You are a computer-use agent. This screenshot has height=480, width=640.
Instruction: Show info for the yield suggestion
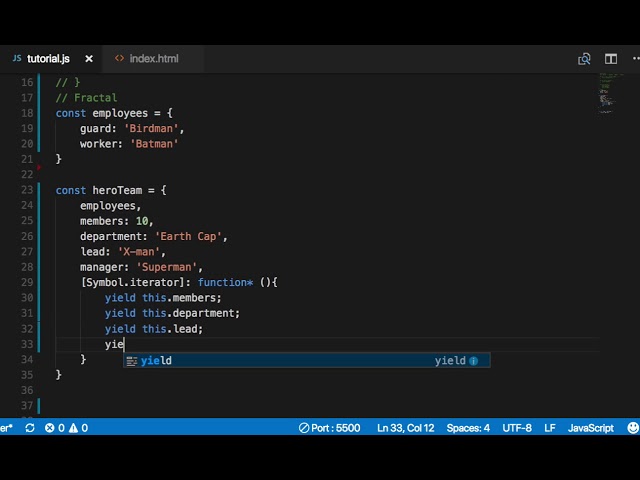point(473,361)
